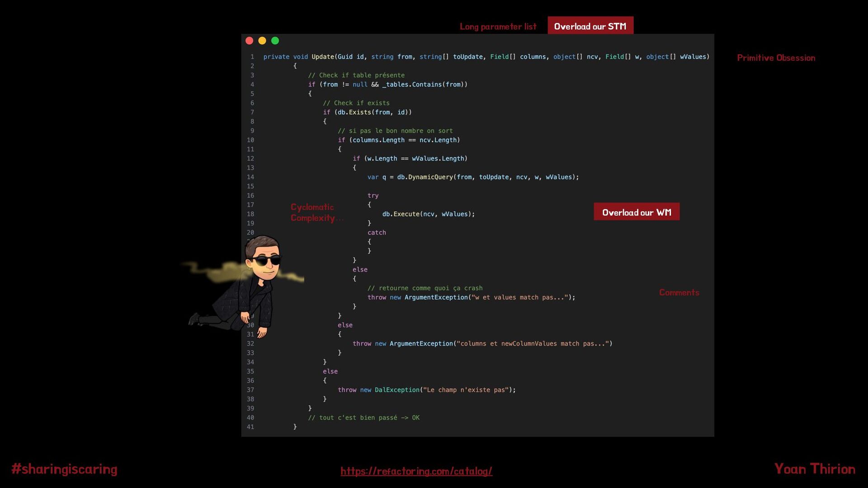Select the Primitive Obsession label
This screenshot has width=868, height=488.
pos(776,58)
